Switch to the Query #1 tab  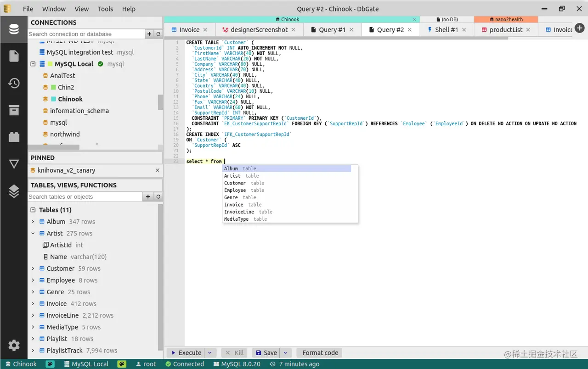(332, 29)
